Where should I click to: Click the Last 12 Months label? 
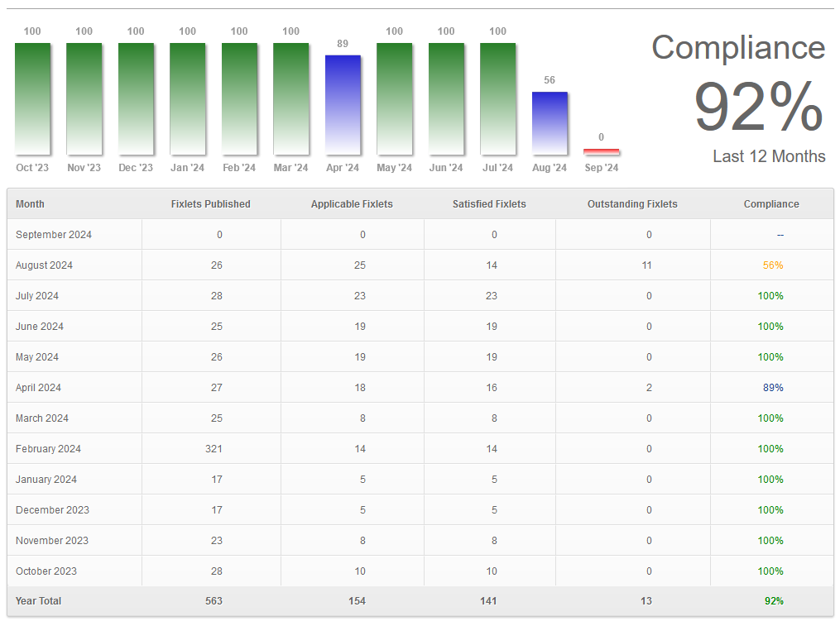(769, 156)
